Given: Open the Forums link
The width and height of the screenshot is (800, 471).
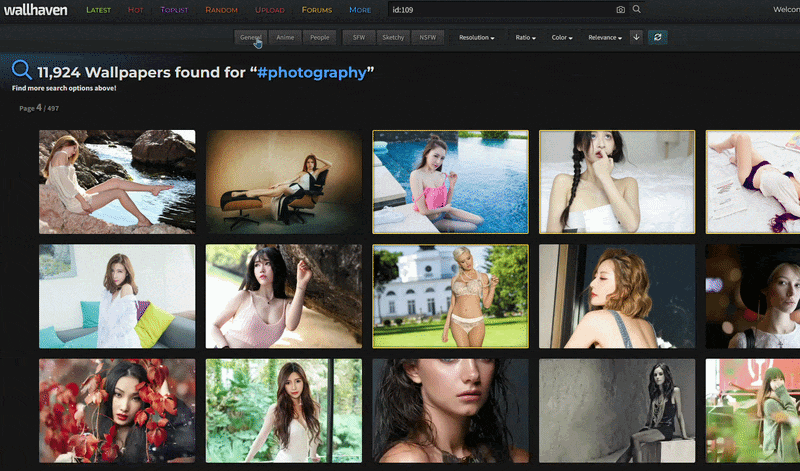Looking at the screenshot, I should pos(317,10).
